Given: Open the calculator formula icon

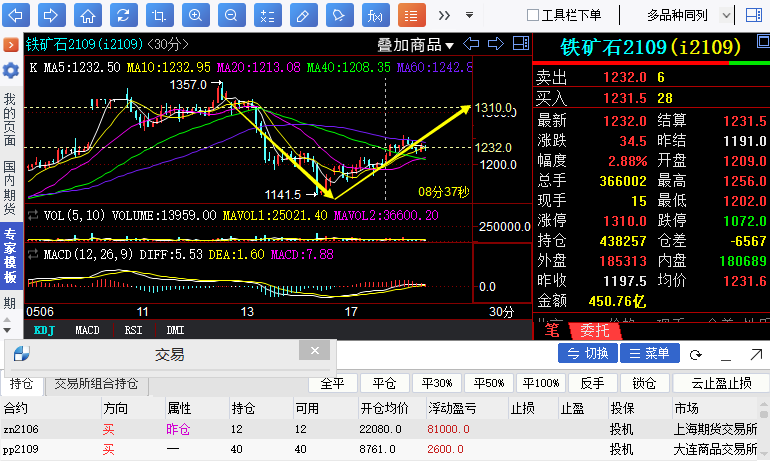Looking at the screenshot, I should (268, 15).
